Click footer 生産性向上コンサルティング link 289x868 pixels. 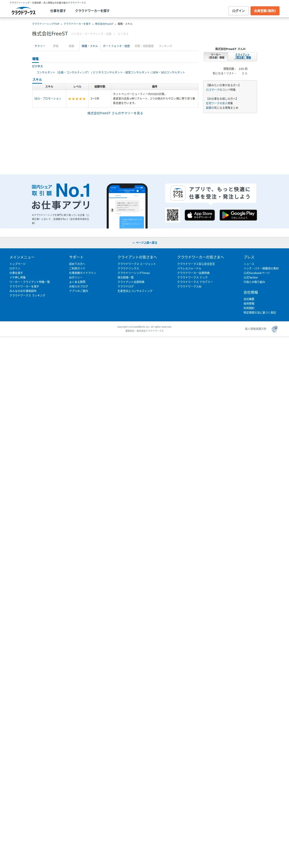(135, 291)
